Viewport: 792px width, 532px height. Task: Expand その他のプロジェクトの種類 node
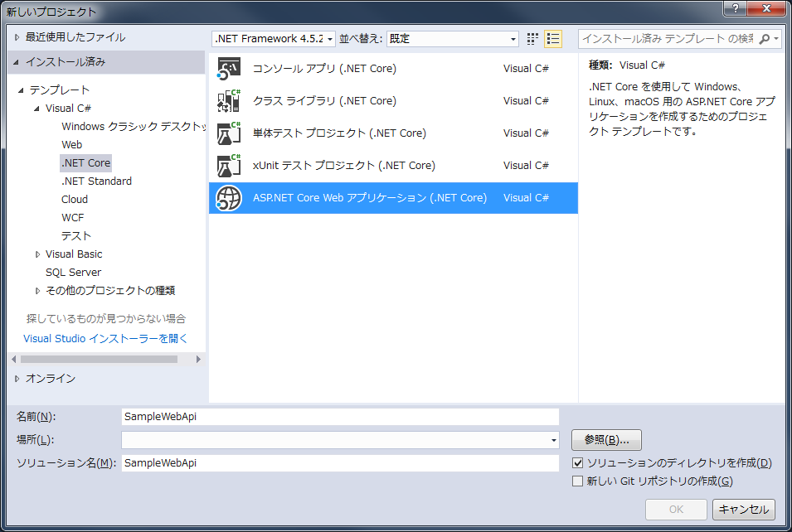tap(37, 291)
